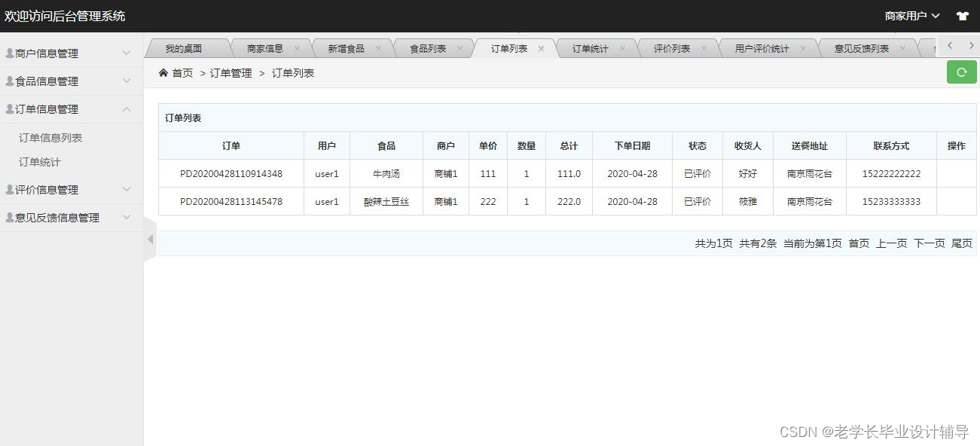Click the 尾页 pagination link
The image size is (980, 446).
coord(961,243)
